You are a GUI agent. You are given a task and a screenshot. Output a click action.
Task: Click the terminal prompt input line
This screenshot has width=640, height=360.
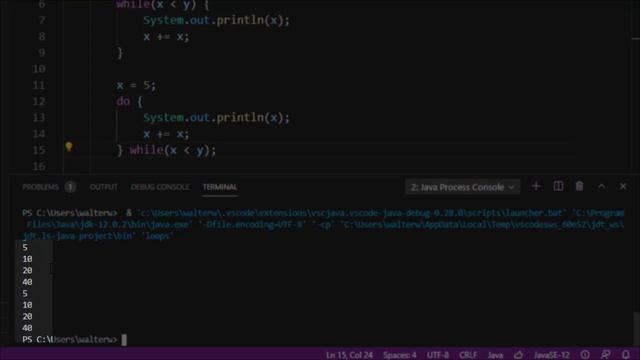(75, 340)
